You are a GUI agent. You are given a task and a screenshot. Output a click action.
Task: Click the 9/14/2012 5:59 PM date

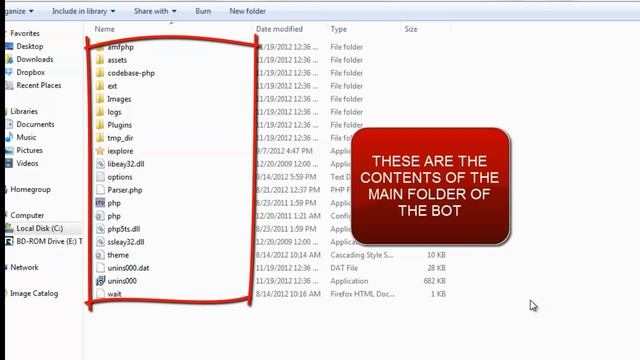286,177
